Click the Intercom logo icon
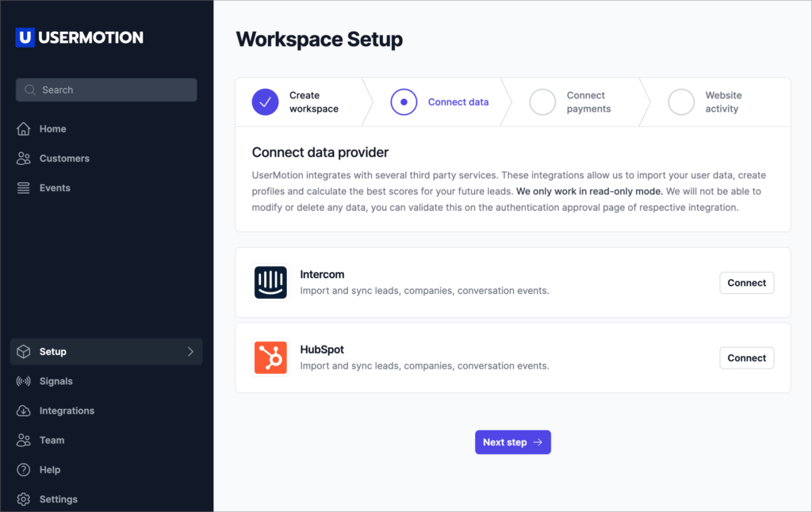The width and height of the screenshot is (812, 512). [270, 282]
